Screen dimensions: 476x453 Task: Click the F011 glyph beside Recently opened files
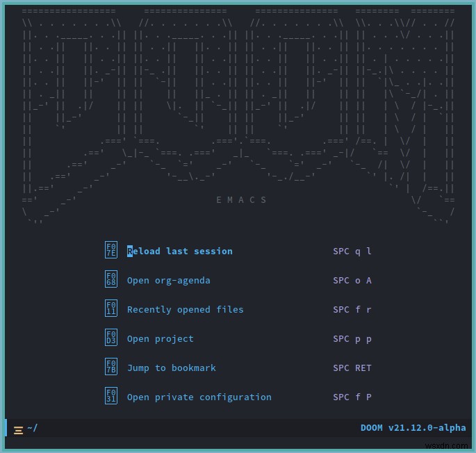[111, 308]
